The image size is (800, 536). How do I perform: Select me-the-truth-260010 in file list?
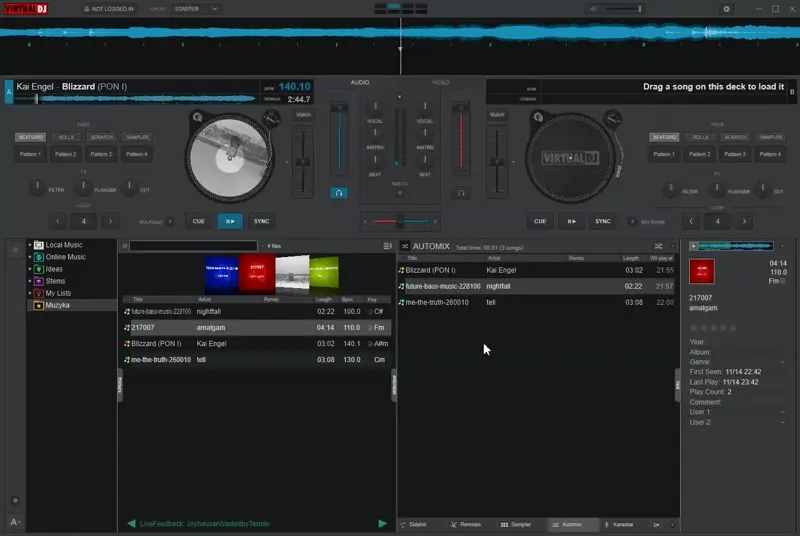[x=257, y=360]
